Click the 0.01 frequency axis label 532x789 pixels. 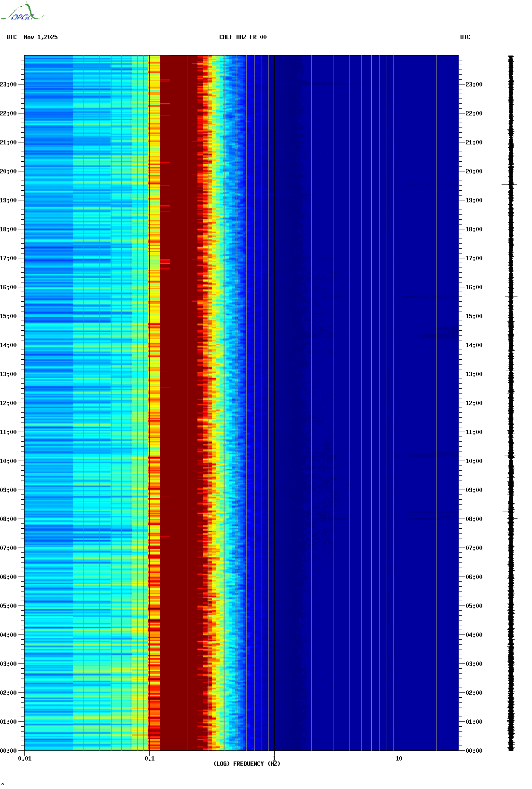(25, 758)
